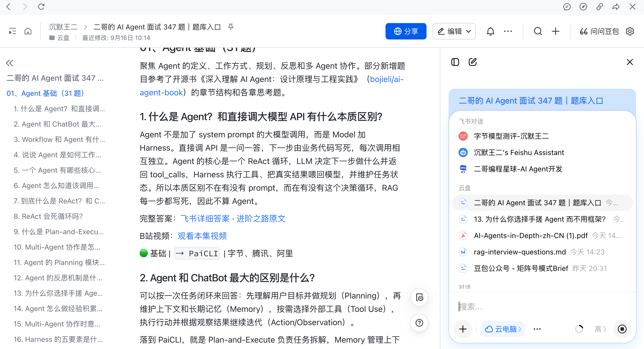Open the notifications bell
The image size is (644, 349).
[x=490, y=31]
